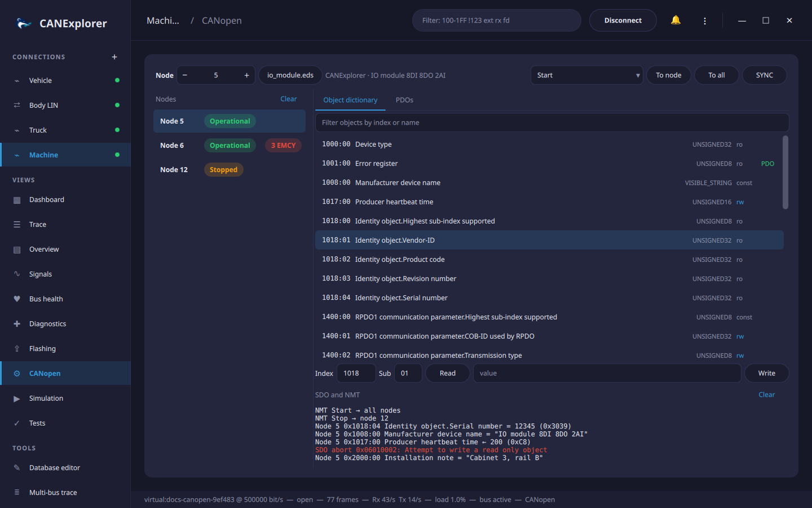This screenshot has height=508, width=812.
Task: Select object 1001:00 Error register
Action: [549, 164]
